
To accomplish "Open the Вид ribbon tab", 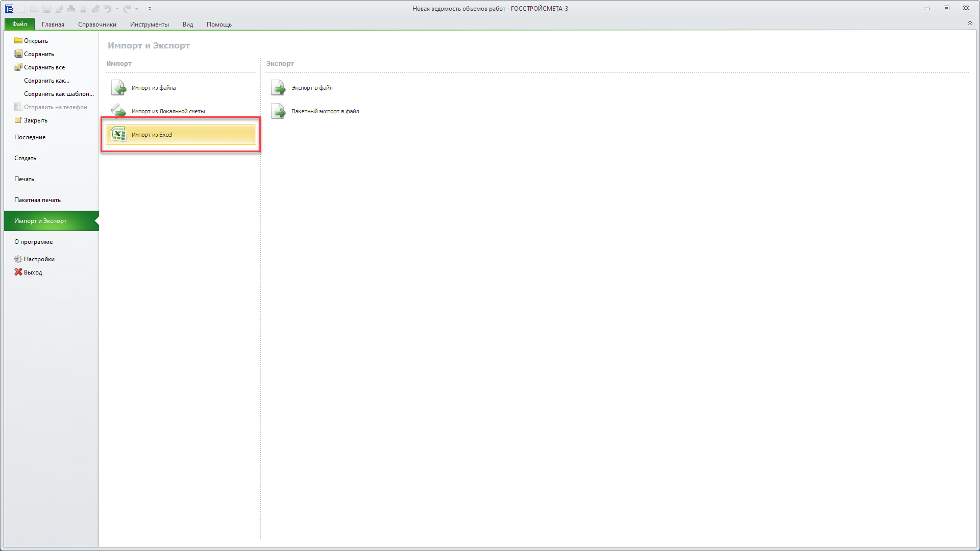I will (188, 24).
